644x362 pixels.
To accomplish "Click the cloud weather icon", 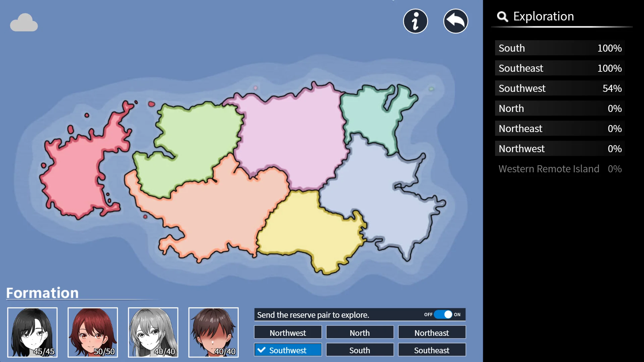I will tap(24, 23).
